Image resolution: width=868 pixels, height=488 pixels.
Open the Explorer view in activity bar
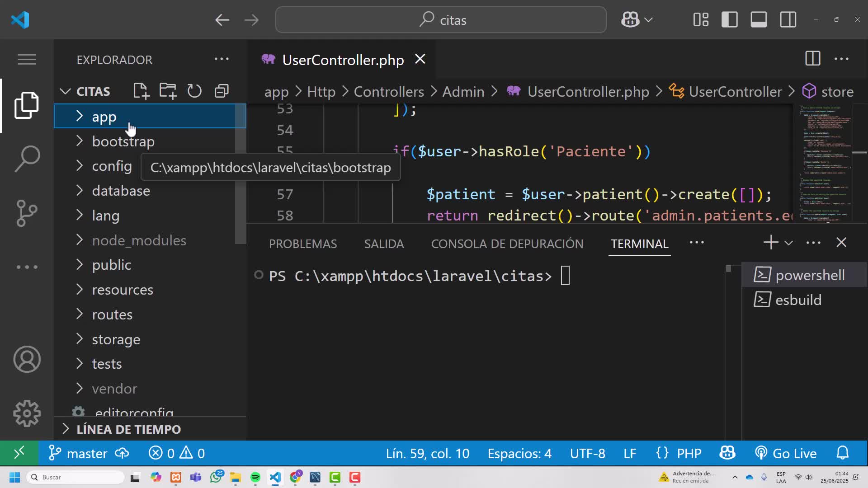coord(27,105)
